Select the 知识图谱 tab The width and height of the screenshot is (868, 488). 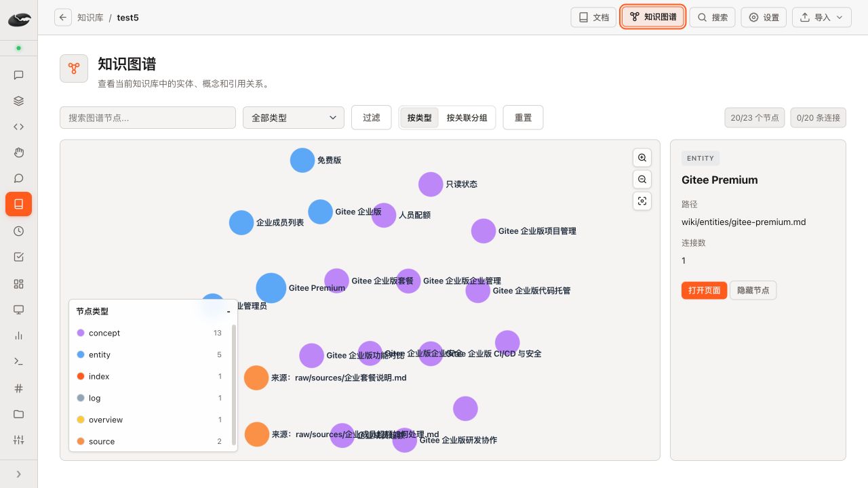653,17
